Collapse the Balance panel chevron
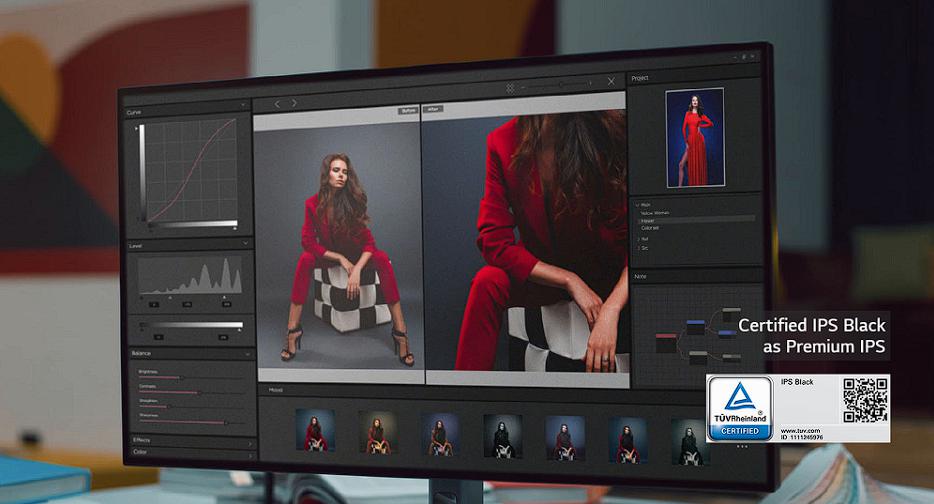The width and height of the screenshot is (934, 504). click(247, 354)
